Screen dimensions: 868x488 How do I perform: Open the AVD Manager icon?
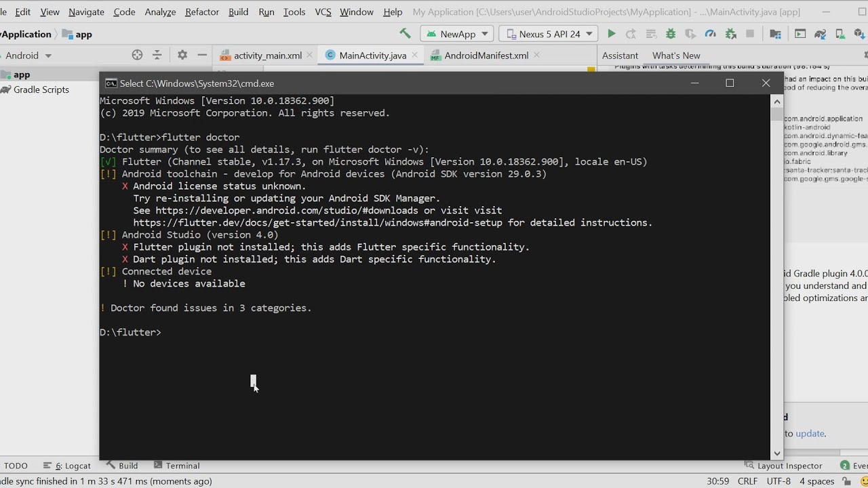840,34
